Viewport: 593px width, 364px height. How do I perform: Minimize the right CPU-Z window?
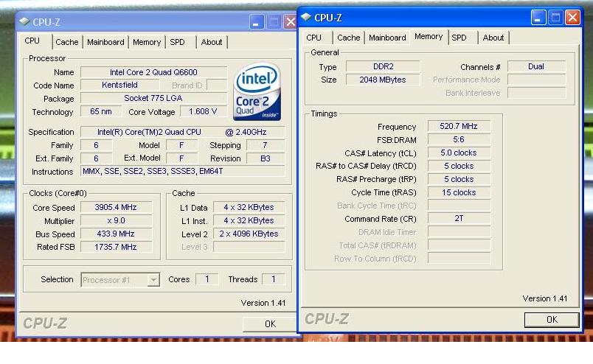(x=538, y=18)
